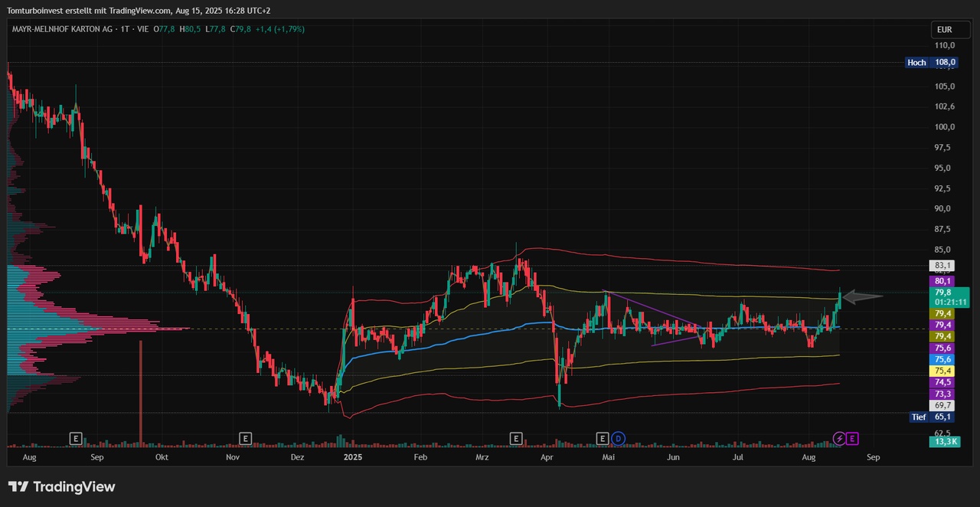Click the purple lightning event icon
The height and width of the screenshot is (507, 980).
(x=839, y=439)
